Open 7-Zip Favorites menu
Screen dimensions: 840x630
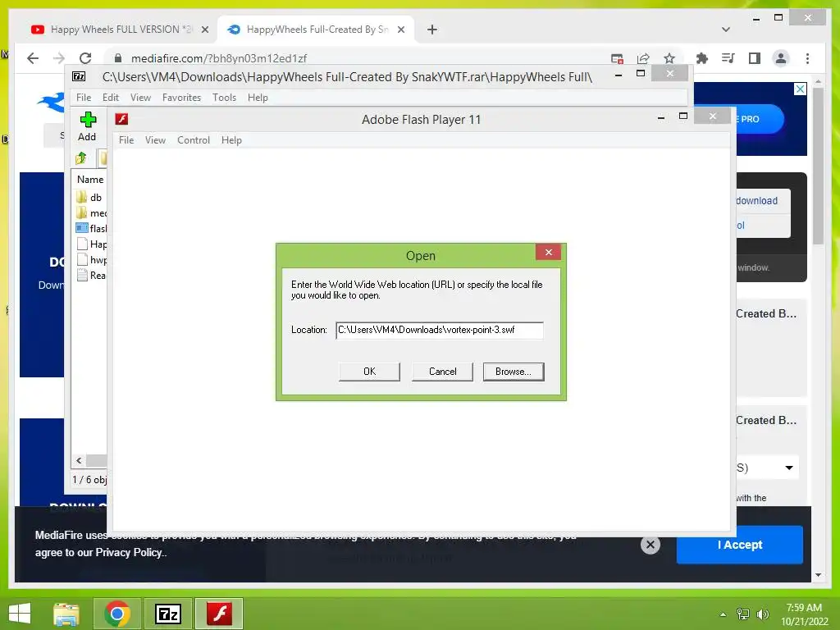(181, 98)
